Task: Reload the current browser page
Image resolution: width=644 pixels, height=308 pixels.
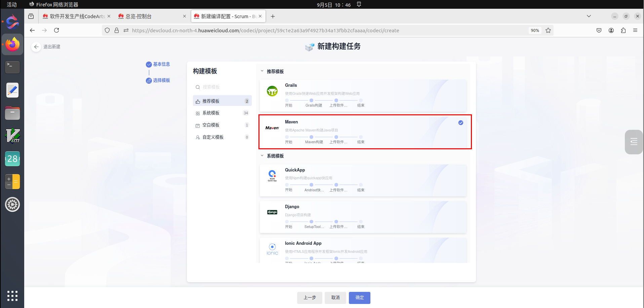Action: [56, 30]
